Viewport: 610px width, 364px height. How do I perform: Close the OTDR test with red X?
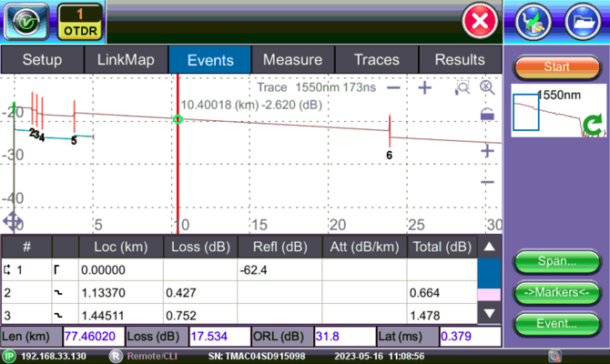pos(480,21)
